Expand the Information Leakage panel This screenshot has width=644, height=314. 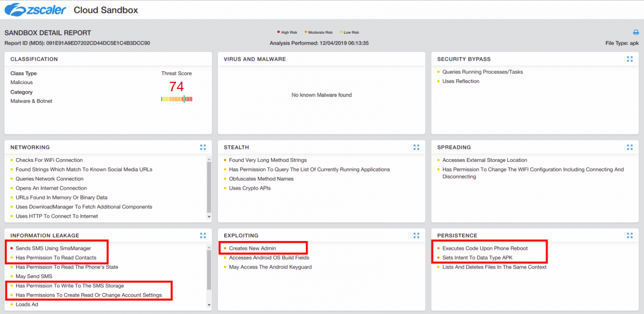click(203, 235)
